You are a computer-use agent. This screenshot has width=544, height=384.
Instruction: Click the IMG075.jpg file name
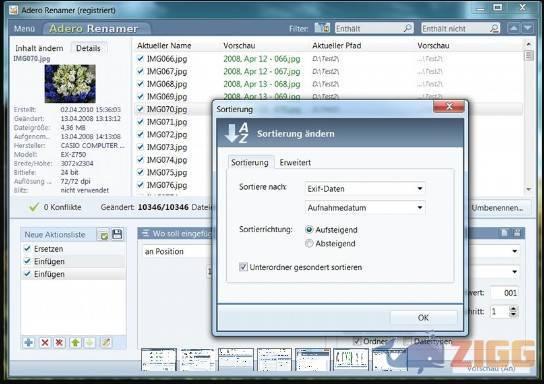(167, 172)
